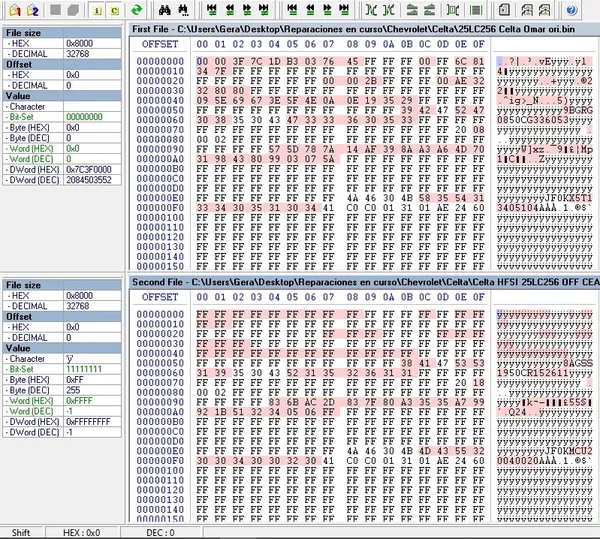Viewport: 600px width, 539px height.
Task: Click first byte 00 in first file hex view
Action: pos(203,61)
